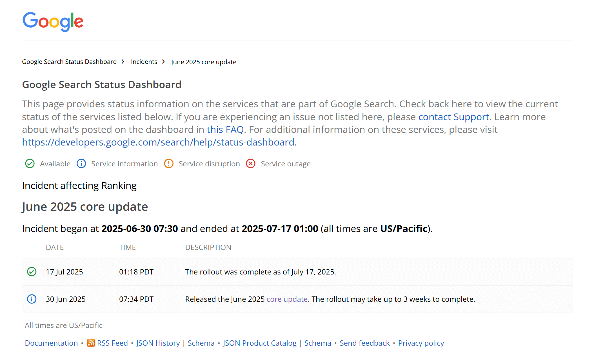Image resolution: width=594 pixels, height=364 pixels.
Task: View the Privacy policy link
Action: tap(421, 343)
